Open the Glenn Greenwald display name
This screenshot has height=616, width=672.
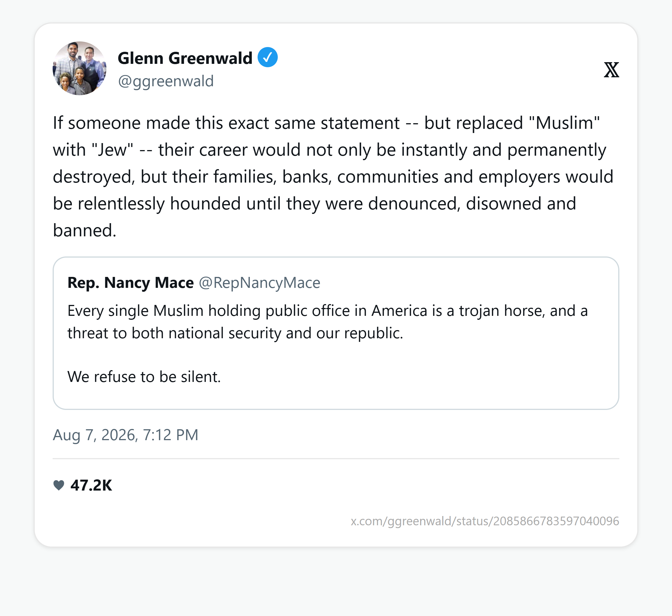tap(185, 58)
